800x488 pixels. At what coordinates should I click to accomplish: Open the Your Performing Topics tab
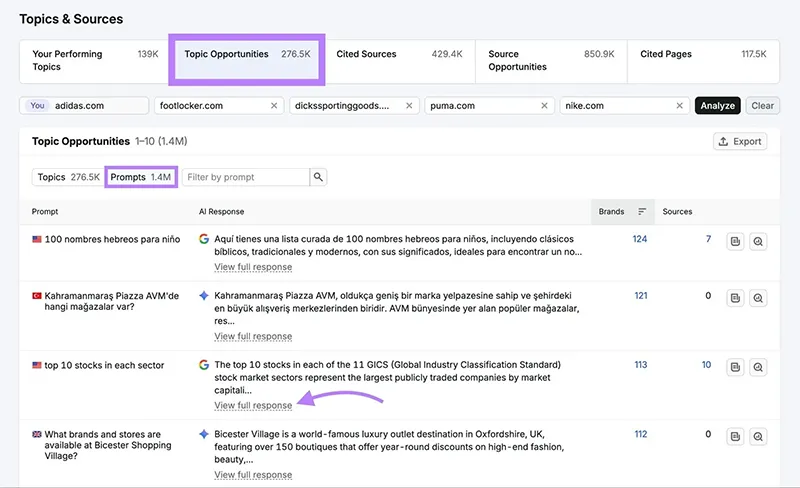pyautogui.click(x=95, y=61)
